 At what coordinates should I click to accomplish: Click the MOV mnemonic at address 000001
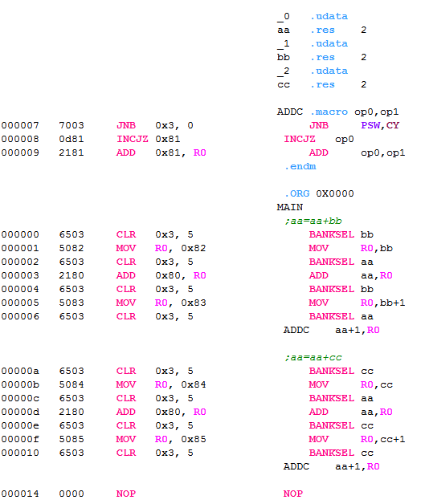pyautogui.click(x=126, y=248)
